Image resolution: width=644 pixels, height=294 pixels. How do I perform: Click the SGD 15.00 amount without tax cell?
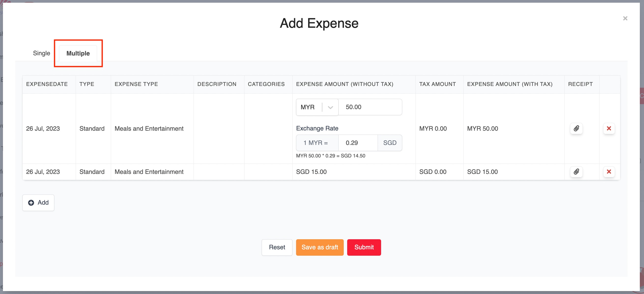(x=311, y=172)
